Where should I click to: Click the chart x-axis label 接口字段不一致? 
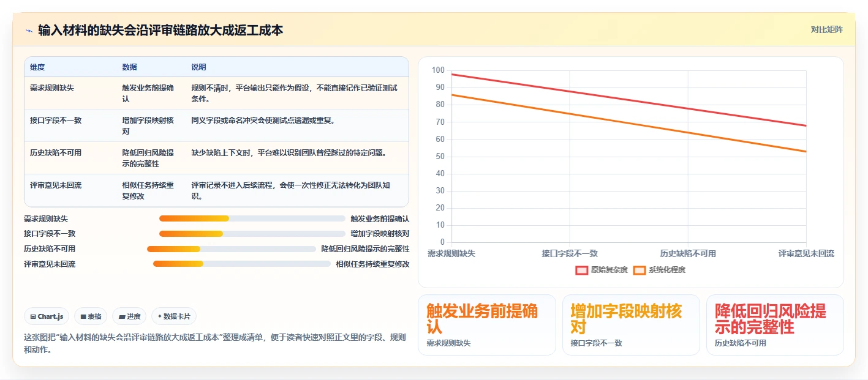[570, 253]
